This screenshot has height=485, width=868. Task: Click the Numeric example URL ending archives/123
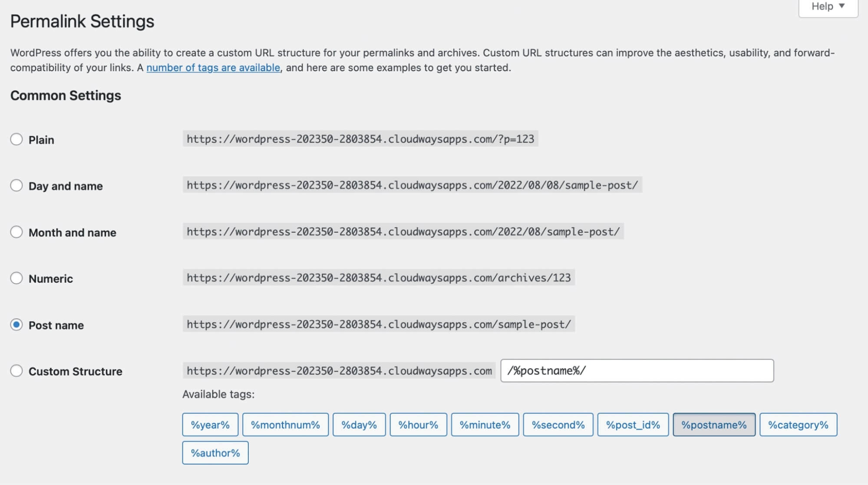379,277
